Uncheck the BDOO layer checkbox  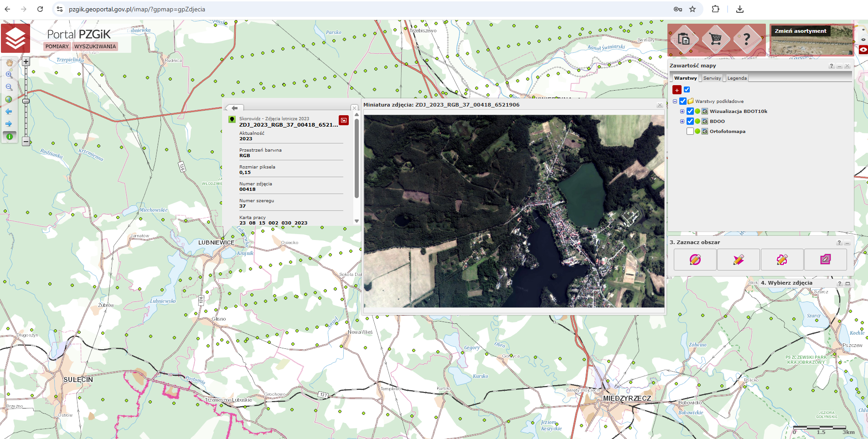tap(690, 122)
